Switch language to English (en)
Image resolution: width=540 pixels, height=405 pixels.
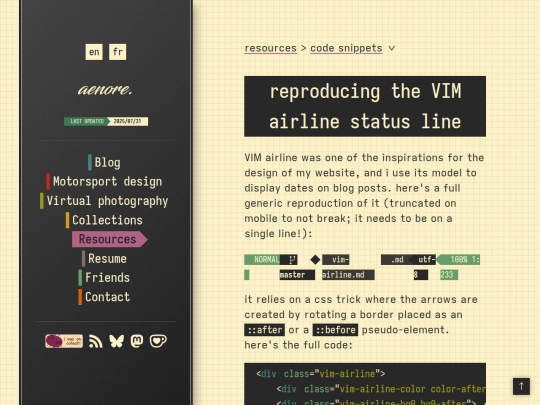pyautogui.click(x=94, y=52)
